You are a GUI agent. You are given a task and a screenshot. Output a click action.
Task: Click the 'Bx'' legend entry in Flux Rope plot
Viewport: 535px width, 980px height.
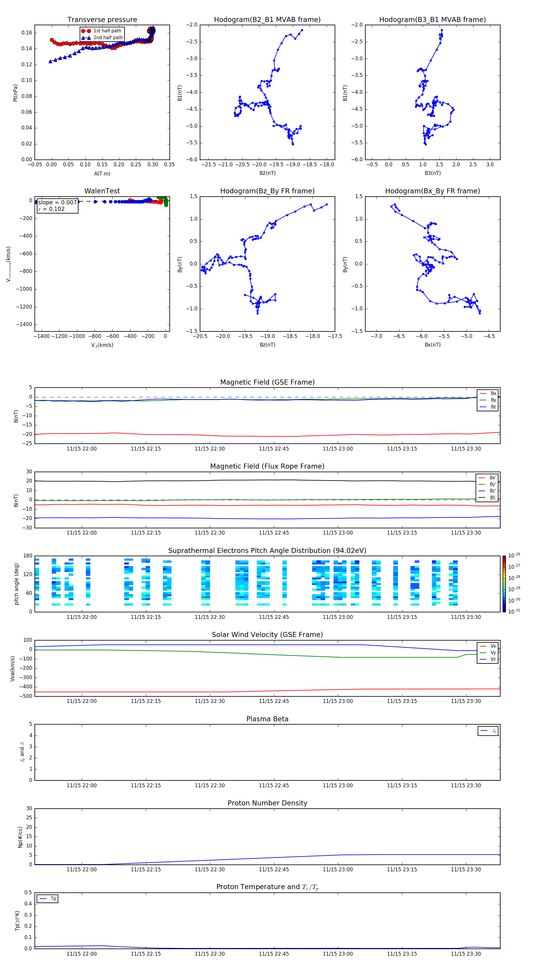coord(487,478)
